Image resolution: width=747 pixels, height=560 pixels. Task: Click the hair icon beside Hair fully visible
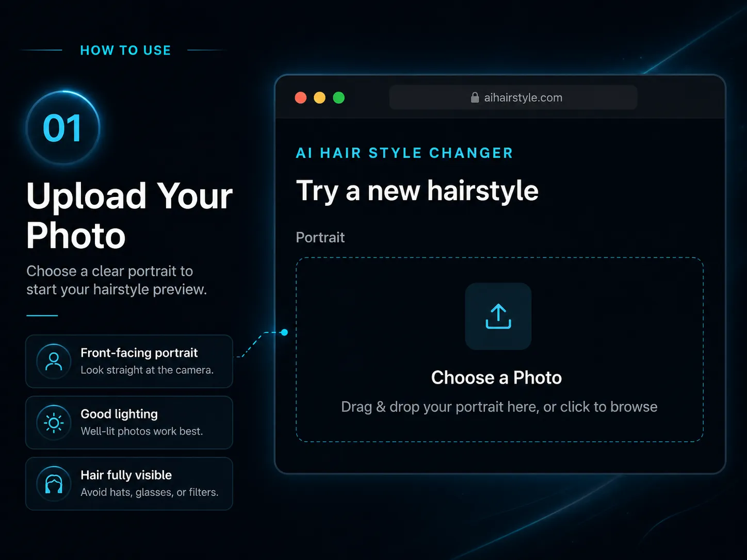click(x=54, y=484)
